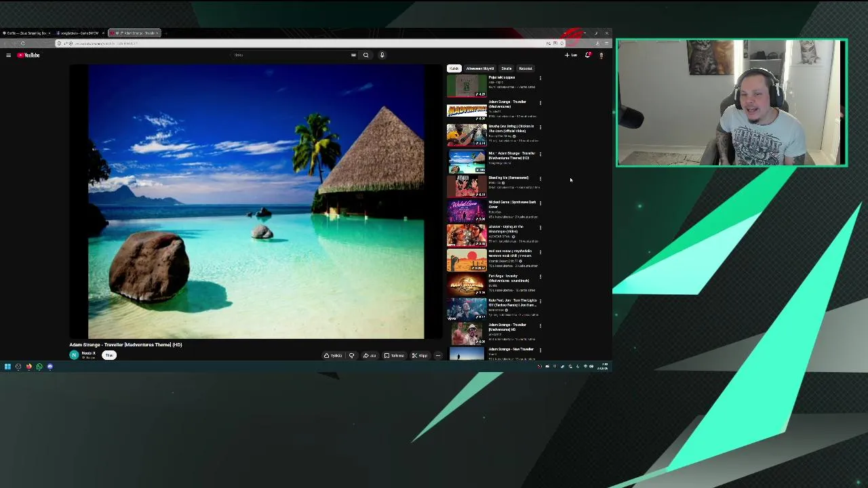
Task: Open options menu for ALCAZAR video
Action: 540,228
